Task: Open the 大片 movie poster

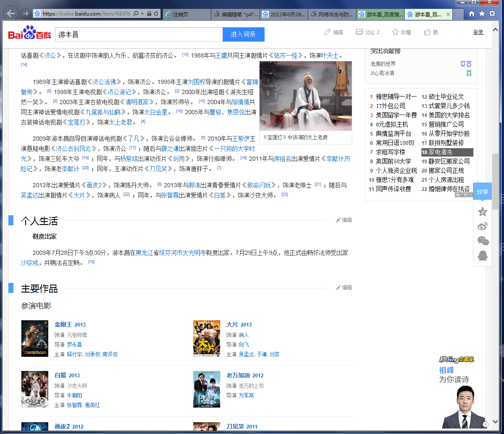Action: (x=207, y=338)
